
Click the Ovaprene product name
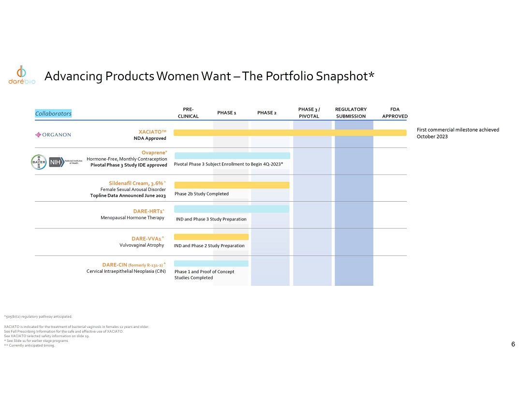[154, 152]
